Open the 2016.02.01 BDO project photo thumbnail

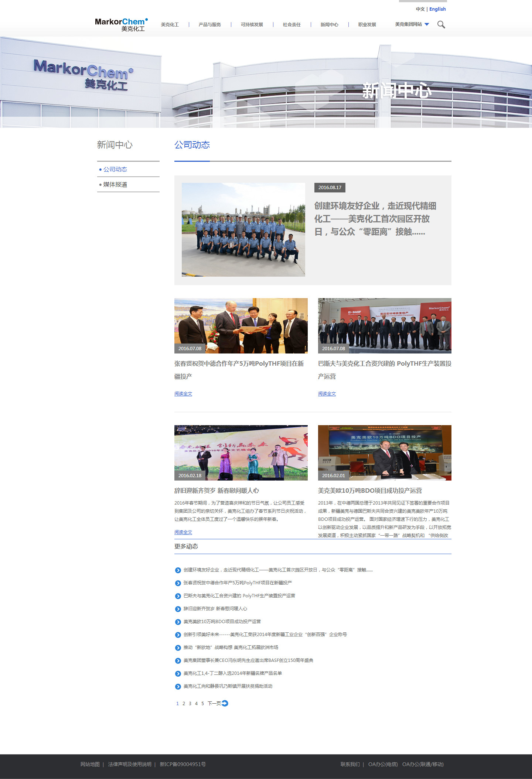[385, 453]
